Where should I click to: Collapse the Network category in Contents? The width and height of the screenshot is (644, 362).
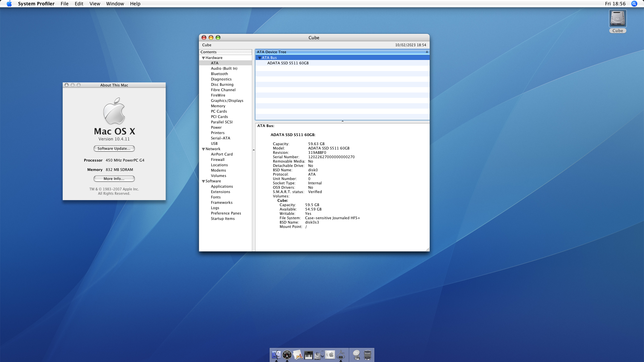tap(203, 149)
